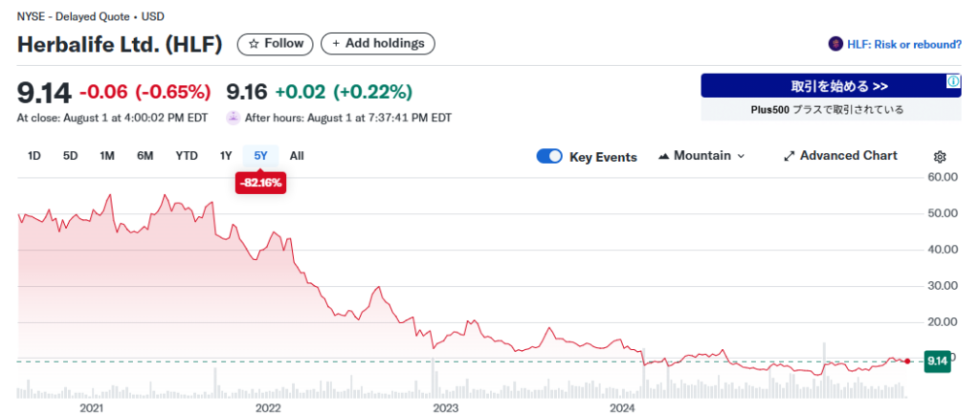Select the 5Y time range
Viewport: 980px width, 416px height.
pyautogui.click(x=260, y=156)
